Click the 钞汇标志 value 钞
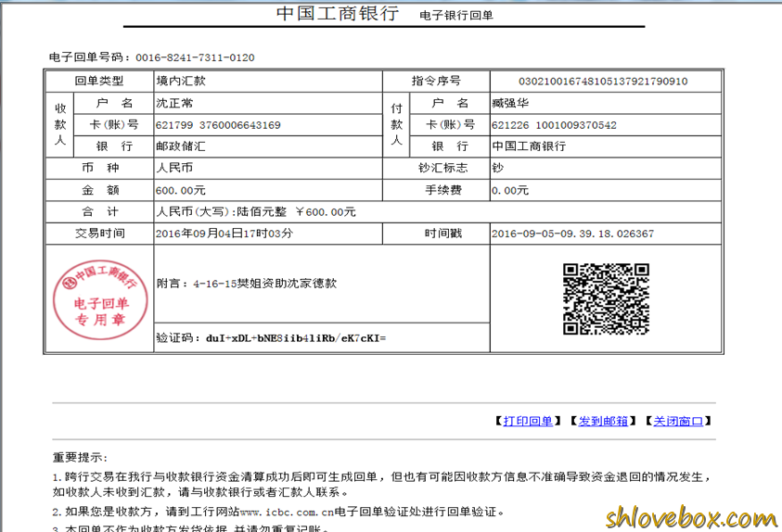 (498, 168)
